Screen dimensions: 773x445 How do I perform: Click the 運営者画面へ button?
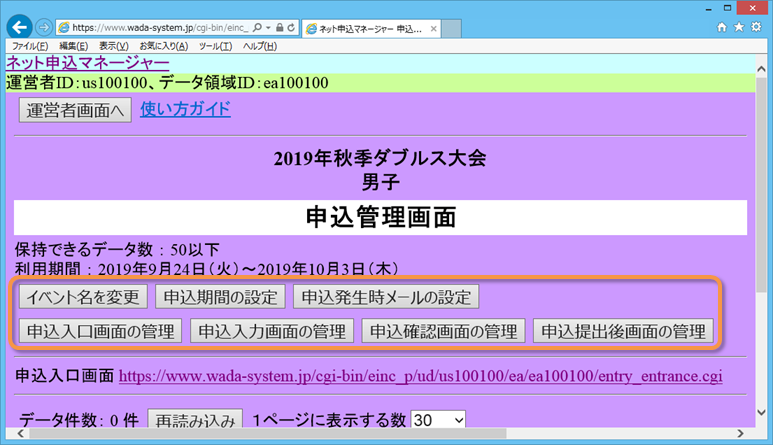[x=75, y=110]
